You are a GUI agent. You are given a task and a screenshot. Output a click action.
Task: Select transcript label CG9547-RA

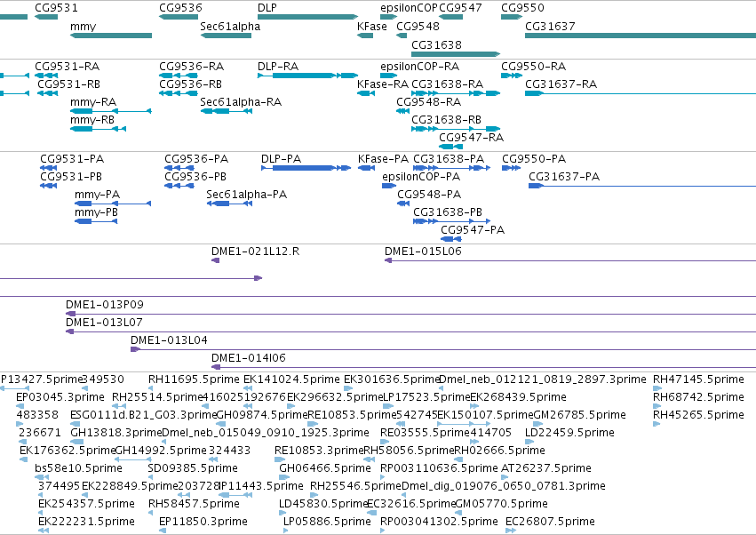click(x=471, y=138)
